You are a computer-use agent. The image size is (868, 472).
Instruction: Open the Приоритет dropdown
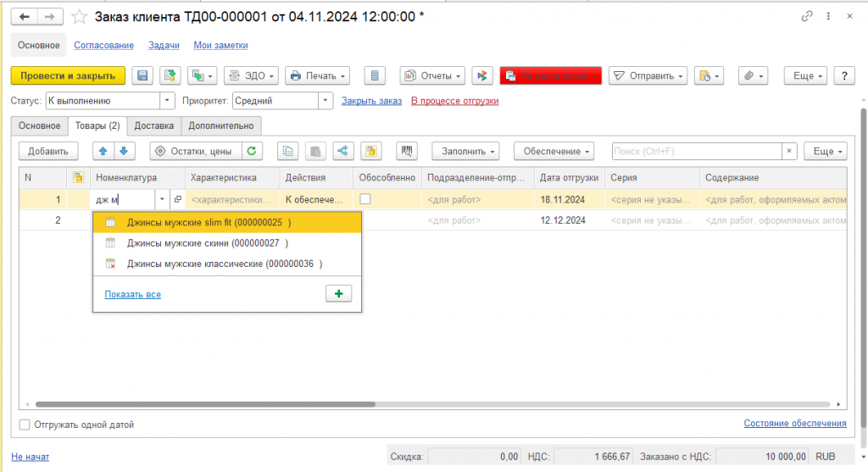coord(325,101)
